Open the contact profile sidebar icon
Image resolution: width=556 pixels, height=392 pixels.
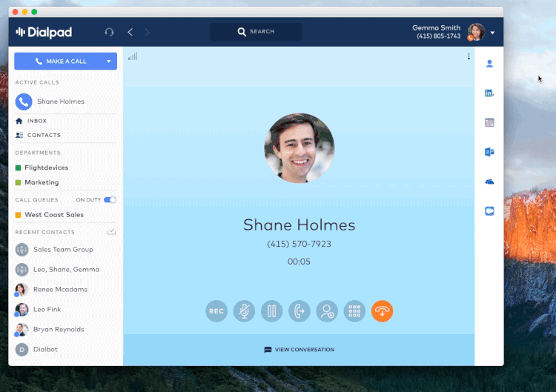[489, 64]
